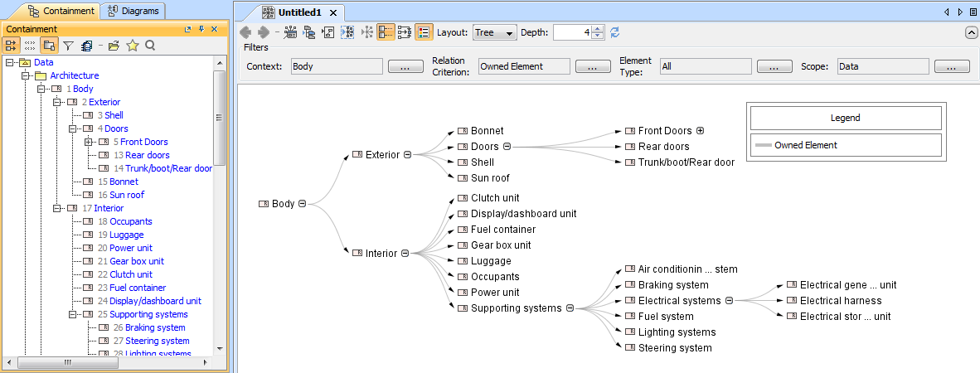Open the search magnifier in Containment toolbar
The width and height of the screenshot is (980, 373).
[x=150, y=46]
